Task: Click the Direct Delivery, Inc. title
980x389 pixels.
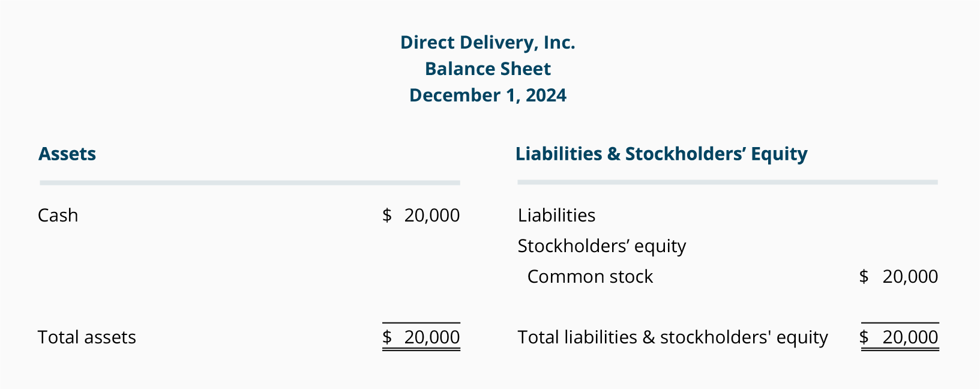Action: tap(487, 43)
